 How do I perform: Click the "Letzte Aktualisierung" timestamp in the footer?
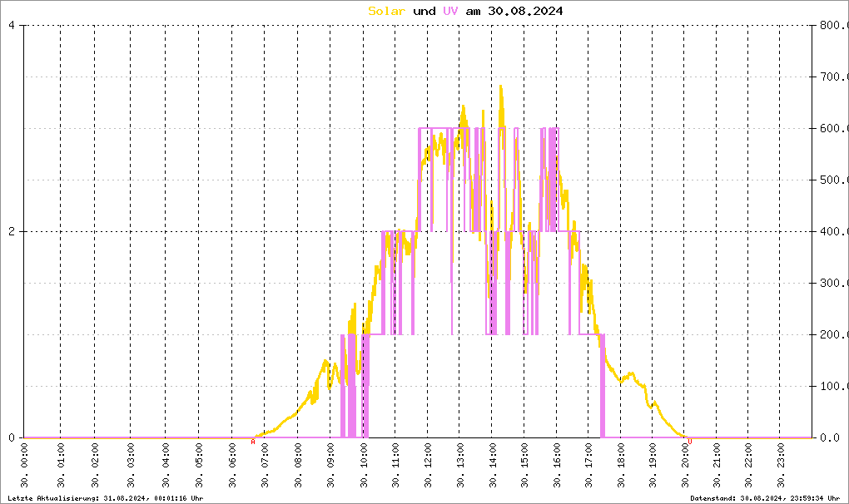point(106,498)
